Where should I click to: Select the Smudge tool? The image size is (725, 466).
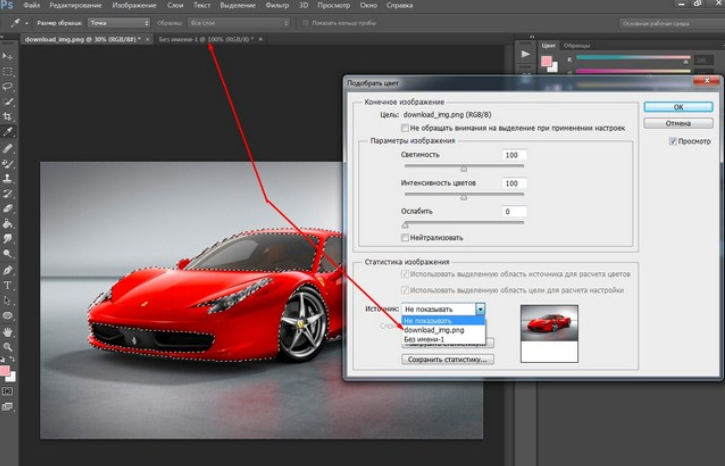pos(8,239)
